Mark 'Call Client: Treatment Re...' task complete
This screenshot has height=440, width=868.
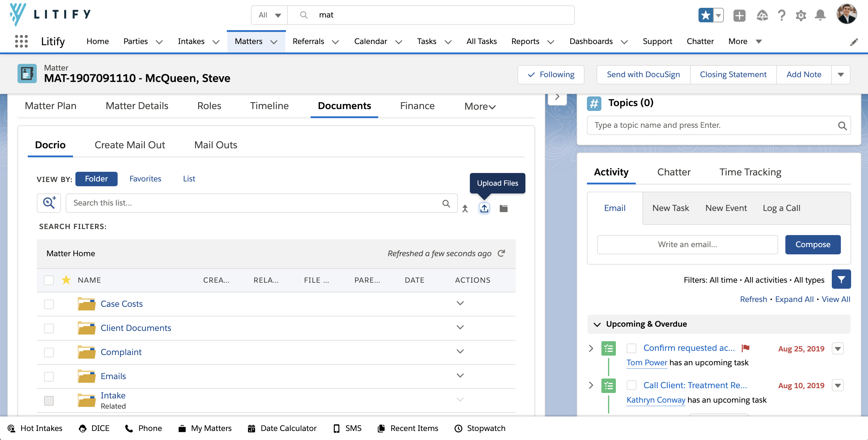[x=632, y=385]
